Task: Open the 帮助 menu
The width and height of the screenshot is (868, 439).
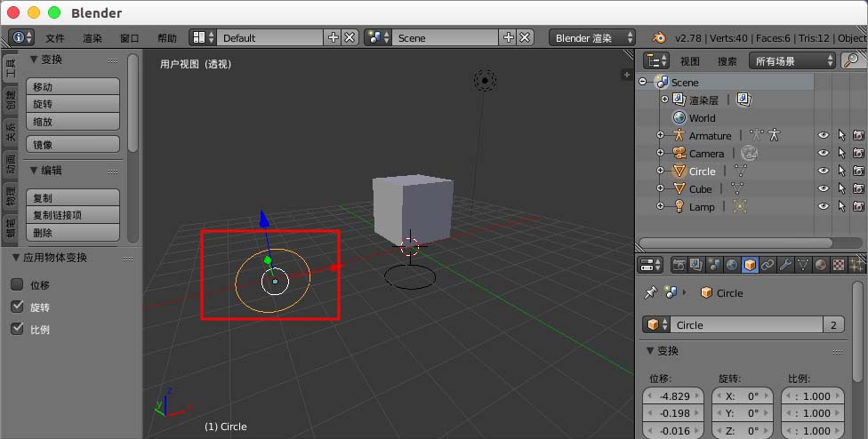Action: coord(167,38)
